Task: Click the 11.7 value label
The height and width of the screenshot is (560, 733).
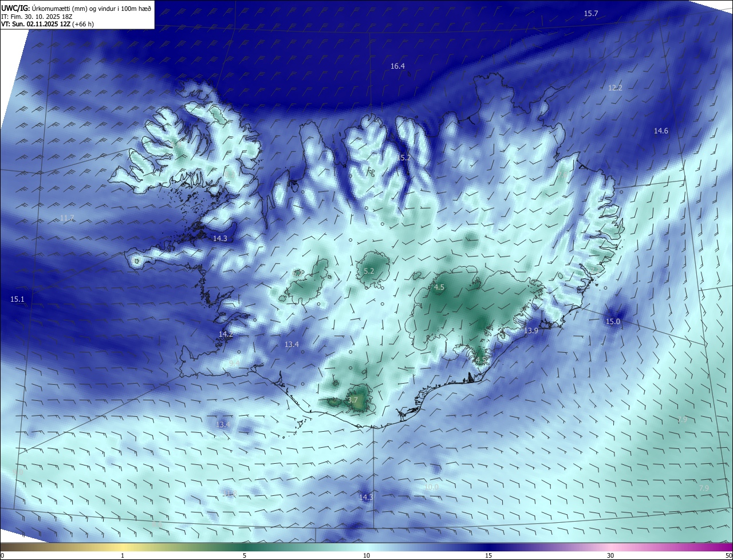Action: (67, 218)
